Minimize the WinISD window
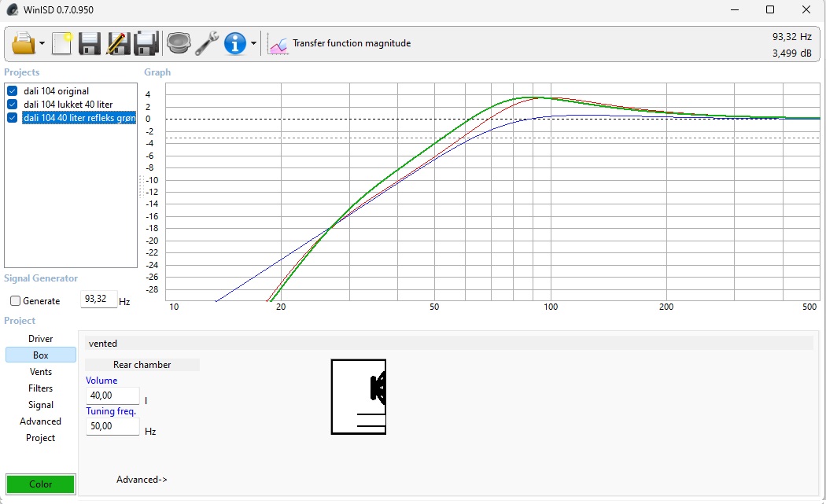The image size is (826, 504). coord(735,9)
